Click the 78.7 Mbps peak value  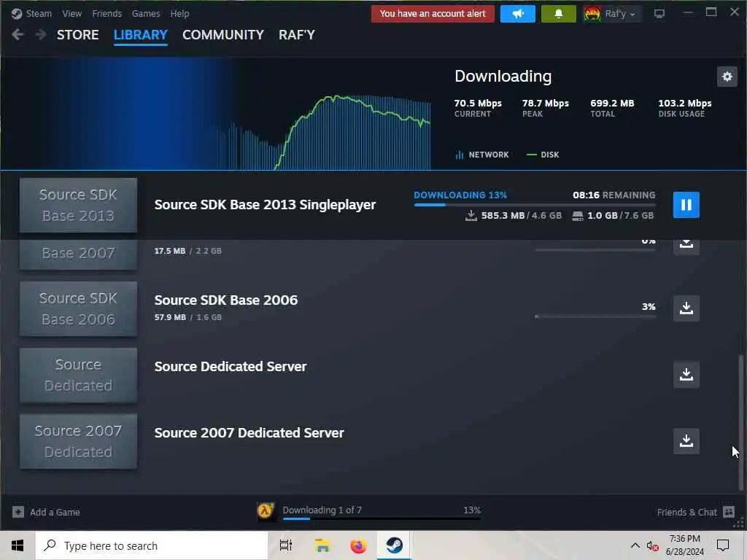[x=546, y=103]
